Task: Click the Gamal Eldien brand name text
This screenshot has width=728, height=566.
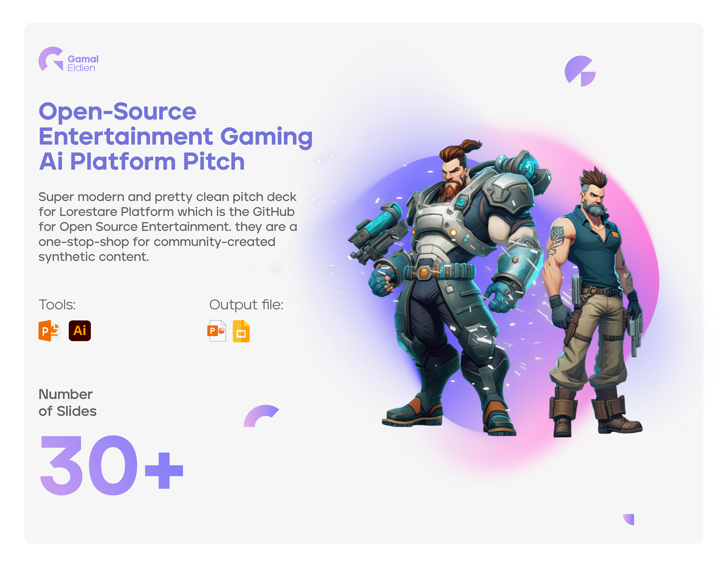Action: pyautogui.click(x=83, y=63)
